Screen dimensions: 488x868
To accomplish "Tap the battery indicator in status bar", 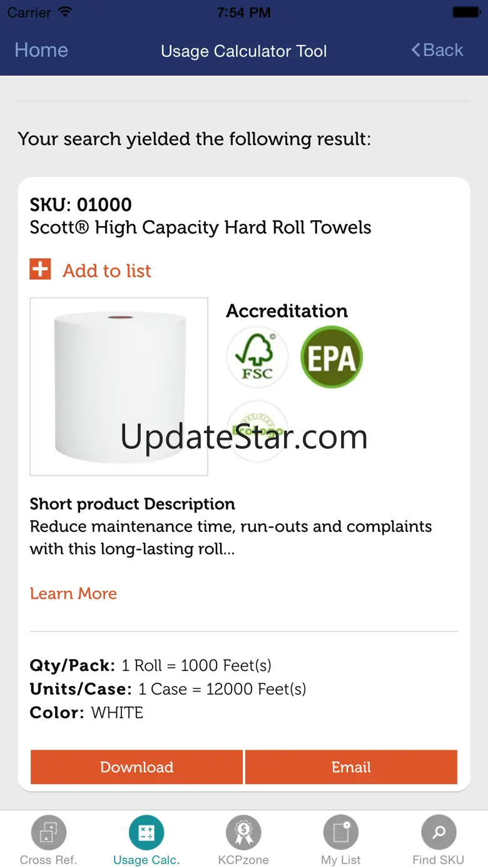I will (465, 12).
